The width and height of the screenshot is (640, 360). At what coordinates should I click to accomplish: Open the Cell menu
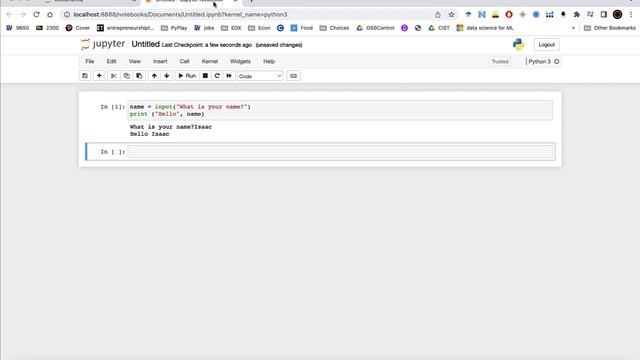coord(184,61)
